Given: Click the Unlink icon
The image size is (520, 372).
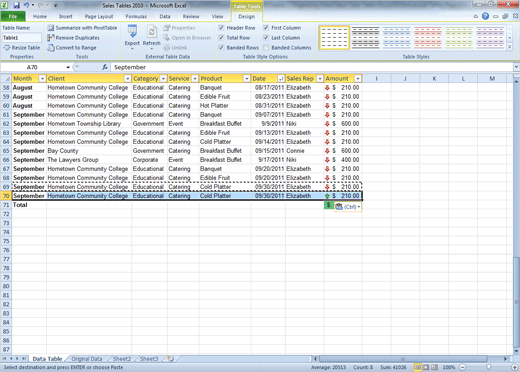Looking at the screenshot, I should (167, 48).
